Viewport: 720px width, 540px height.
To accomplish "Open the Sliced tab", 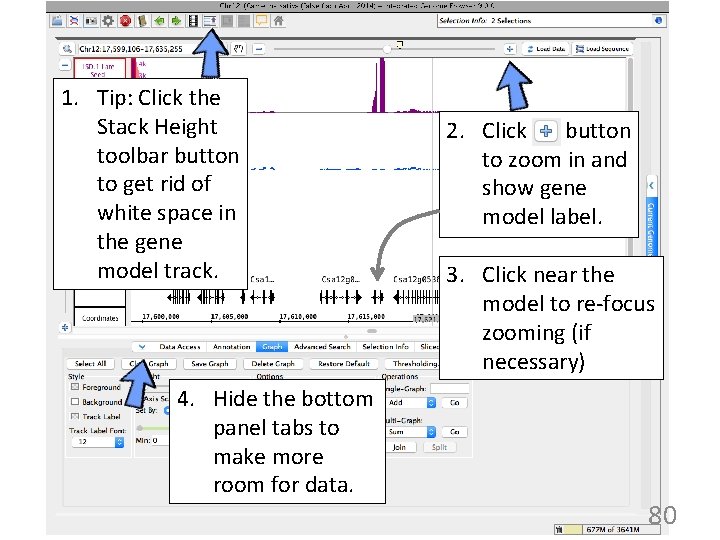I will tap(429, 347).
